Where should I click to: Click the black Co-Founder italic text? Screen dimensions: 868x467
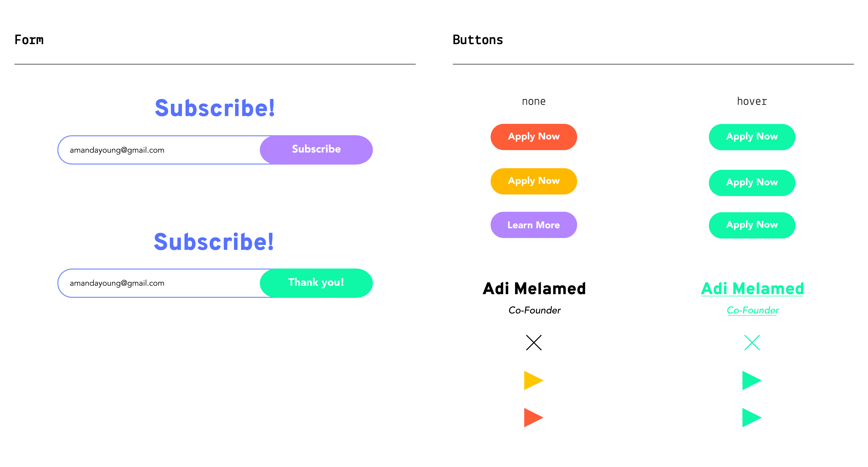click(x=534, y=310)
